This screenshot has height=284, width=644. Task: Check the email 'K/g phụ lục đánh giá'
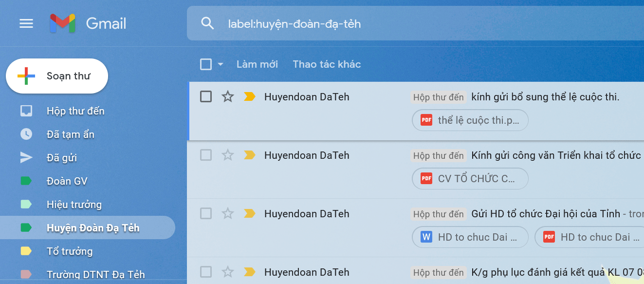coord(206,272)
